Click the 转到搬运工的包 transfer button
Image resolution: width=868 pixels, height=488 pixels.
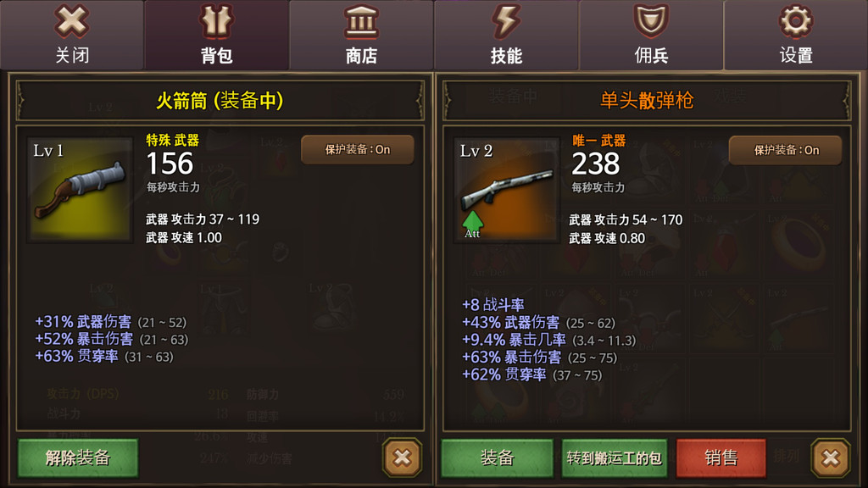coord(615,457)
